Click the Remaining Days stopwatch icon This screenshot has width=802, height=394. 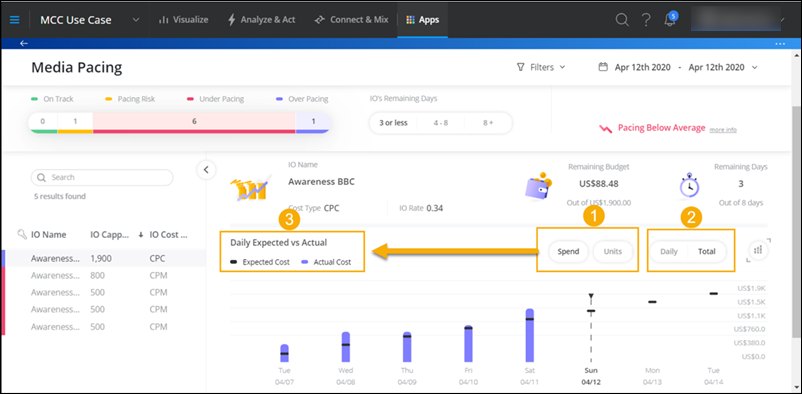pos(689,185)
